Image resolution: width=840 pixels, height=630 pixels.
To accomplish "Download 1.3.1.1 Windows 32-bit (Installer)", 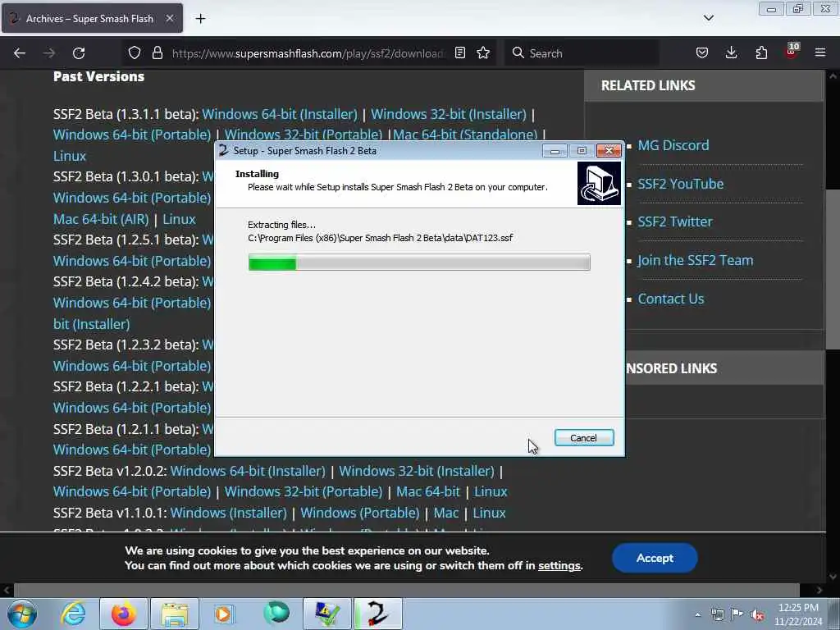I will (449, 114).
